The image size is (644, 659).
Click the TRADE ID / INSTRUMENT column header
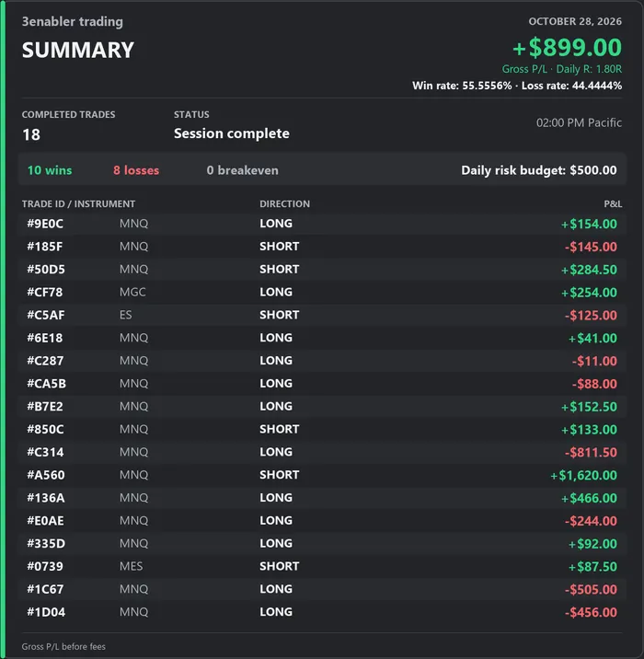(x=78, y=203)
